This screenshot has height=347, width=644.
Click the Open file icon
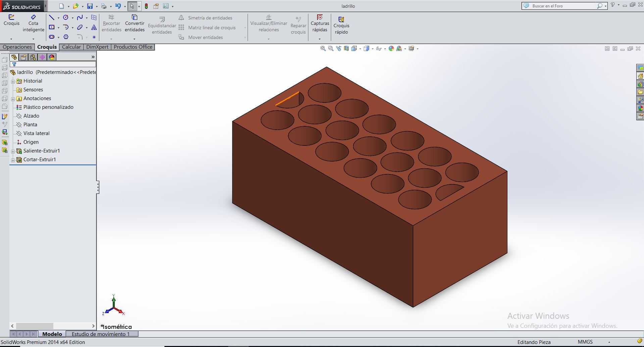click(76, 6)
